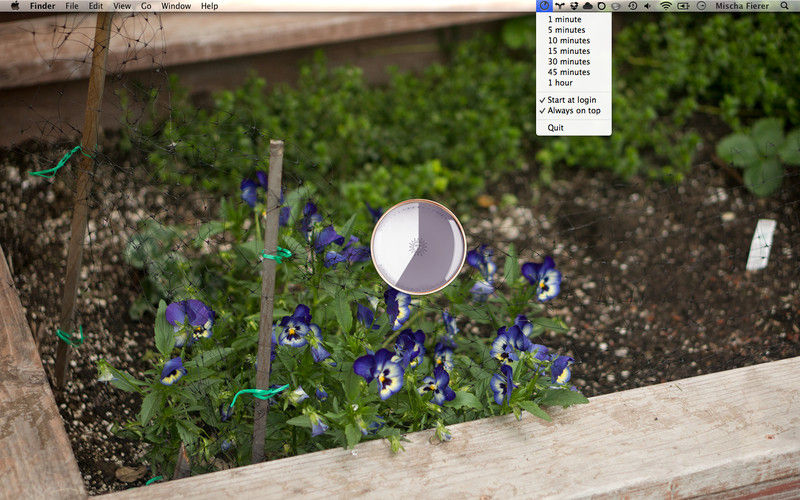Click the Y-shaped icon next to timer icon
800x500 pixels.
560,6
